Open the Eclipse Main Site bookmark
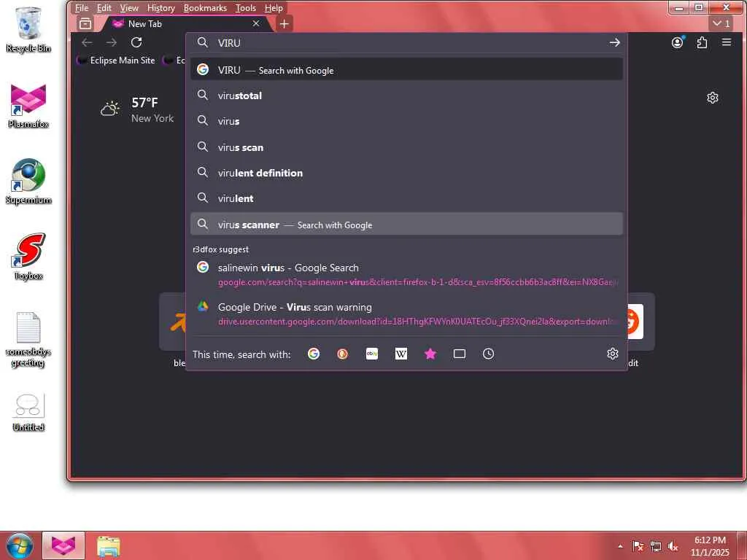The height and width of the screenshot is (560, 747). 117,61
